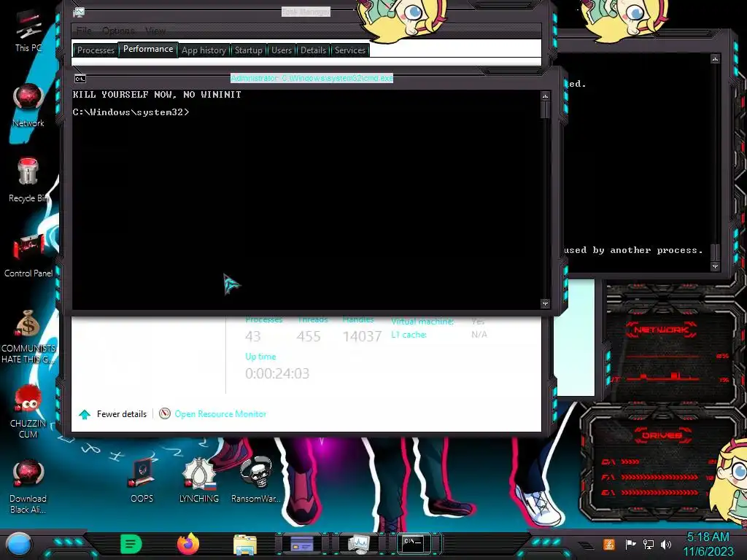This screenshot has width=747, height=560.
Task: Switch to the Details tab
Action: pos(314,50)
